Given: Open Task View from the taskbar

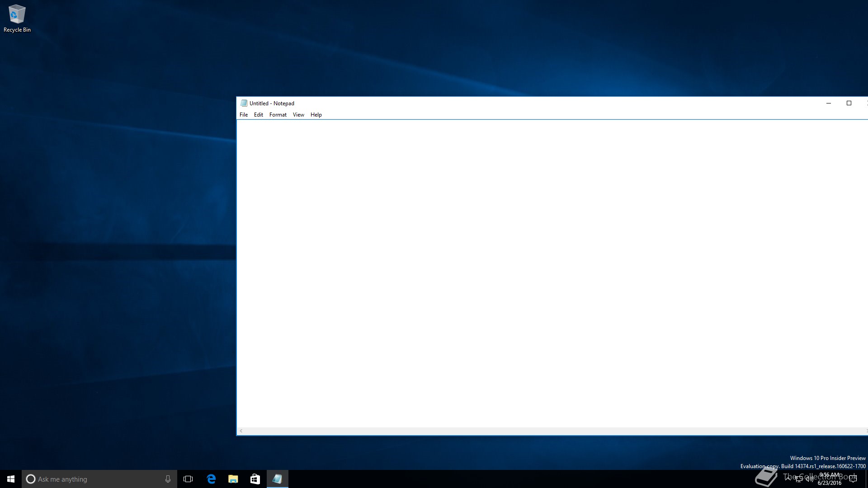Looking at the screenshot, I should pyautogui.click(x=188, y=479).
